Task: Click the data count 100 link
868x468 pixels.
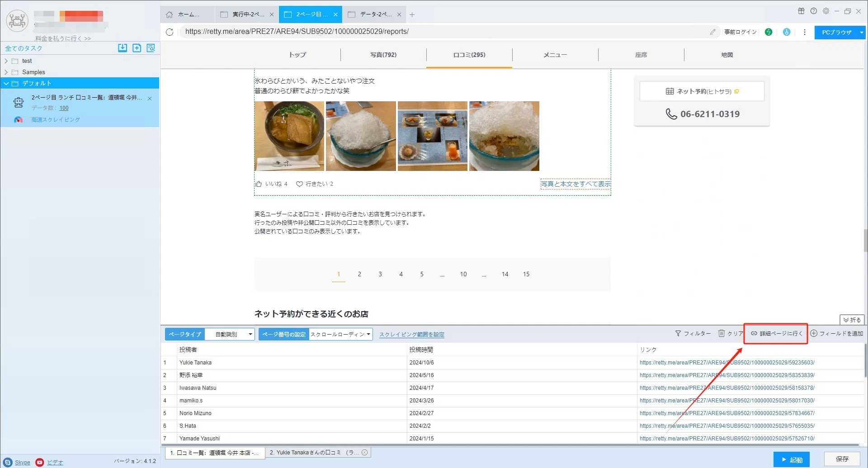Action: coord(64,108)
